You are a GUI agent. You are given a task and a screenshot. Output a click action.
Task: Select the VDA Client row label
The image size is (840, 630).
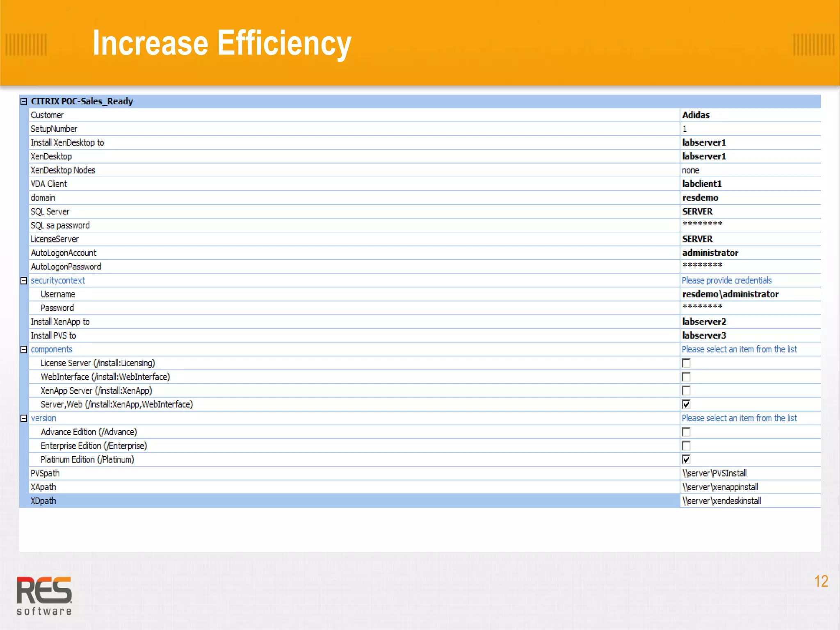tap(49, 184)
